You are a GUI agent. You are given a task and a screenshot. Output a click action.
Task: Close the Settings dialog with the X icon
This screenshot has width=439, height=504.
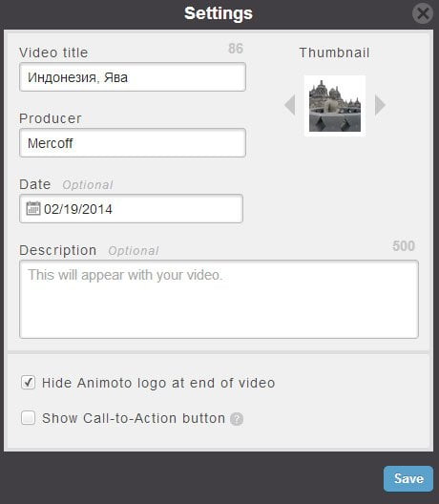coord(422,13)
